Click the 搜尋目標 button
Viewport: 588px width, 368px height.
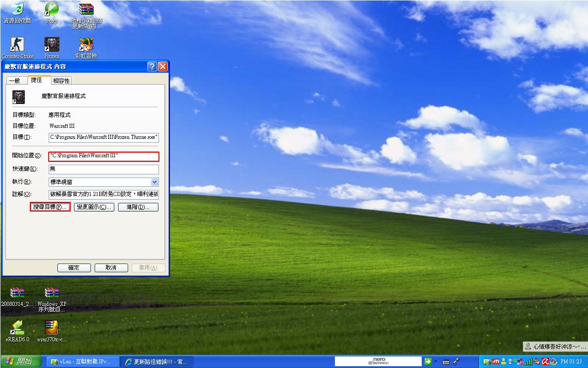pos(50,207)
